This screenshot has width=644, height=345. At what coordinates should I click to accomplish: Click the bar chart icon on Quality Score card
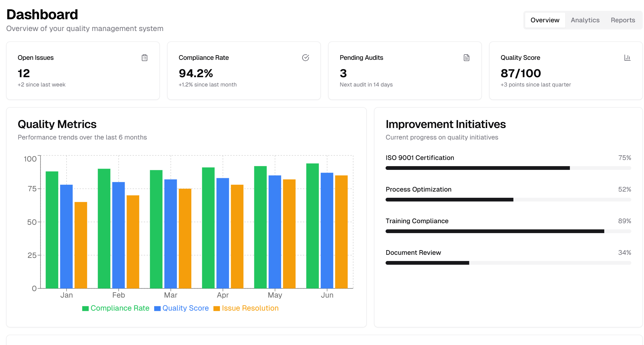[627, 58]
